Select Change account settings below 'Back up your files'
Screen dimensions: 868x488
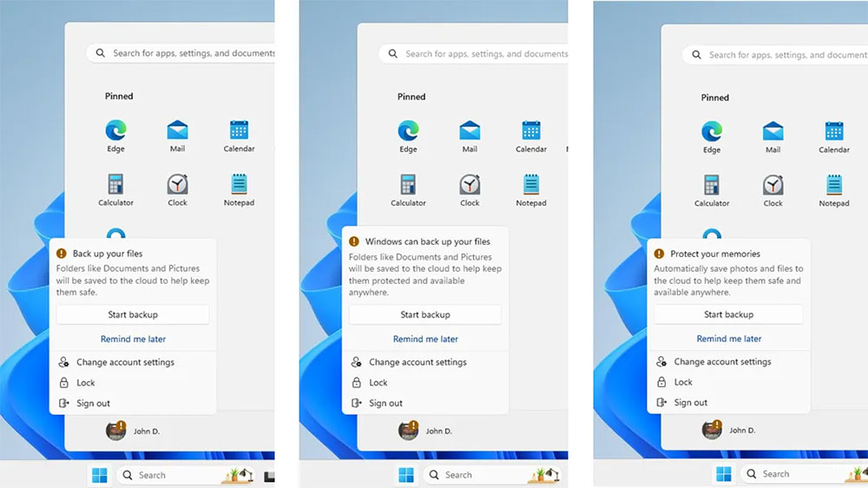click(x=133, y=362)
